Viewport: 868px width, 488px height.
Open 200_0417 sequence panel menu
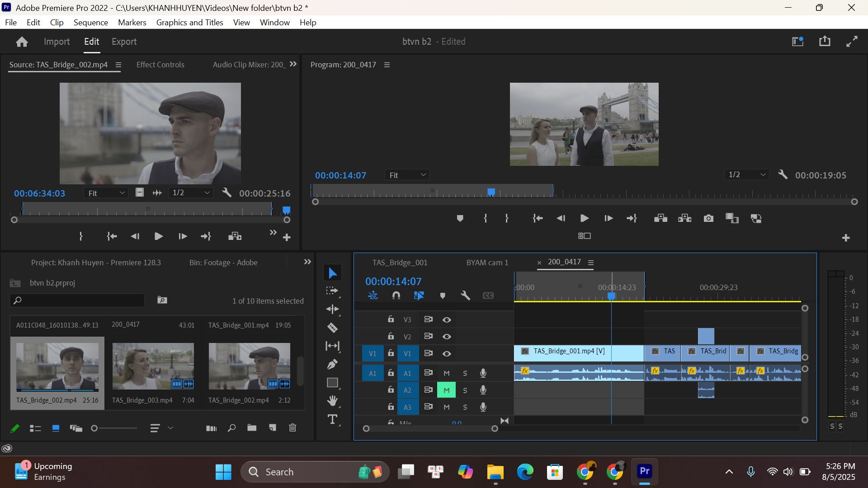590,263
